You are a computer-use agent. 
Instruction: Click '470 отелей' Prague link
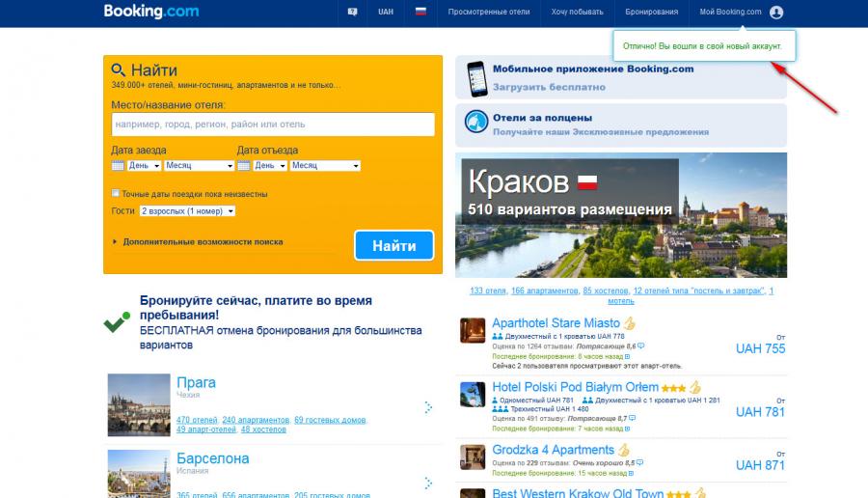pyautogui.click(x=197, y=420)
